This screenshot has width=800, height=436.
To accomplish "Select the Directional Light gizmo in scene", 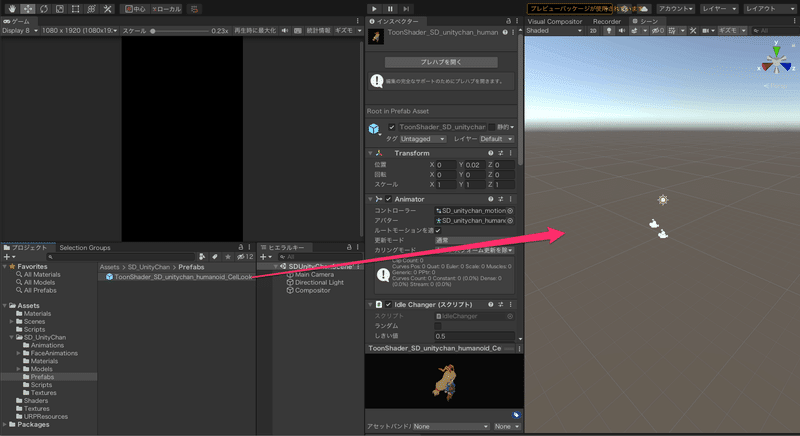I will click(x=663, y=200).
